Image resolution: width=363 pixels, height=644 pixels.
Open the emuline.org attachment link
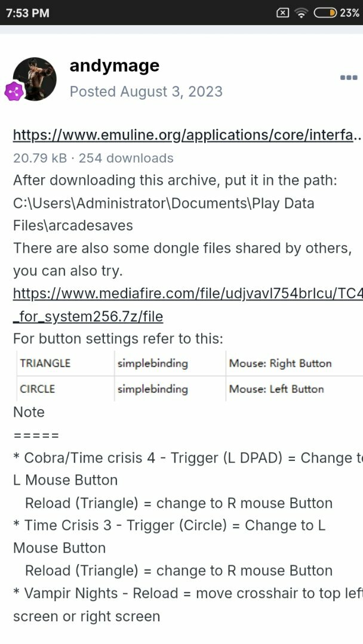(187, 135)
